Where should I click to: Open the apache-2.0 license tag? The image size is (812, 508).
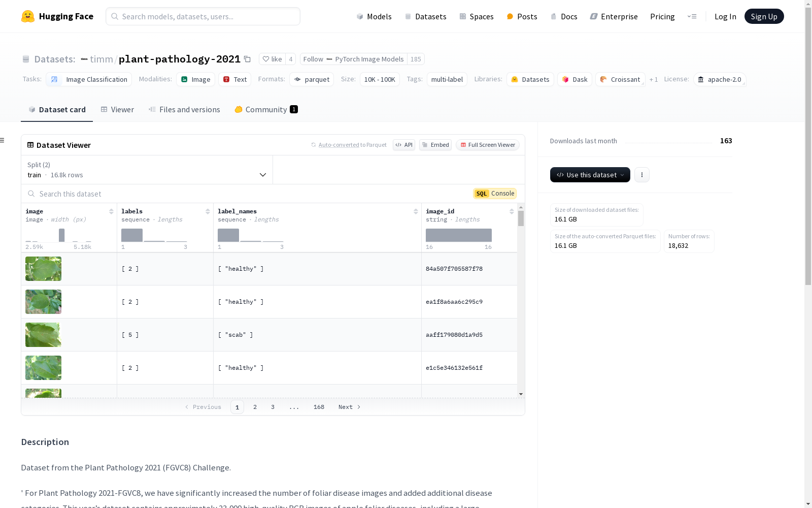[720, 79]
